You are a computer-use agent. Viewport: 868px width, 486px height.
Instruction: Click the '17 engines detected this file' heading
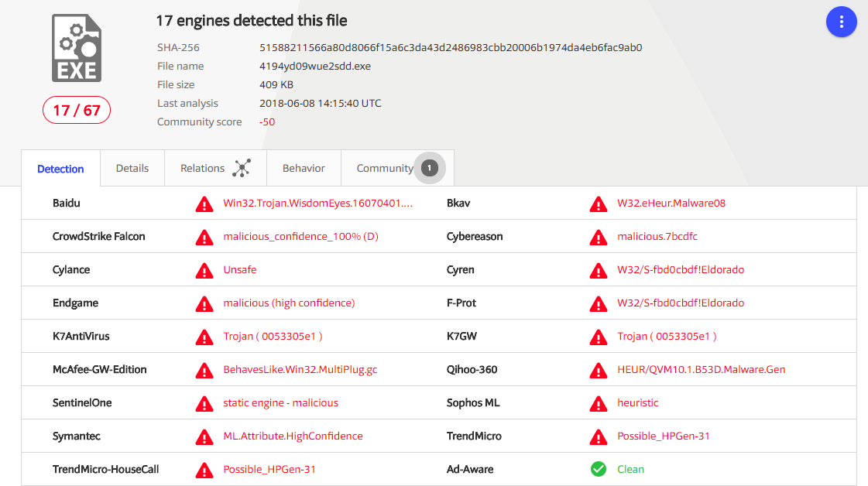pyautogui.click(x=252, y=20)
